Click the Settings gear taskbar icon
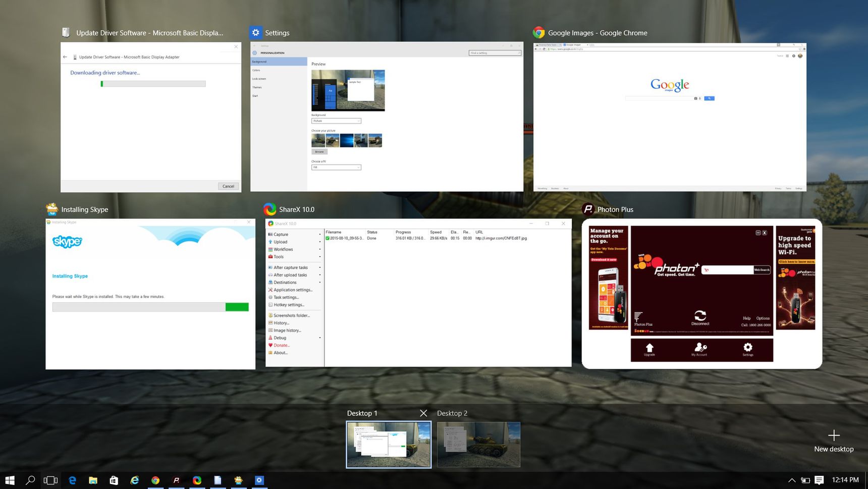Viewport: 868px width, 489px height. 259,480
